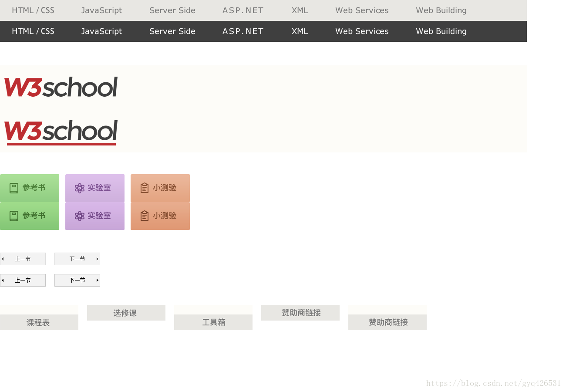Select Web Building in the light gray bar

[441, 10]
